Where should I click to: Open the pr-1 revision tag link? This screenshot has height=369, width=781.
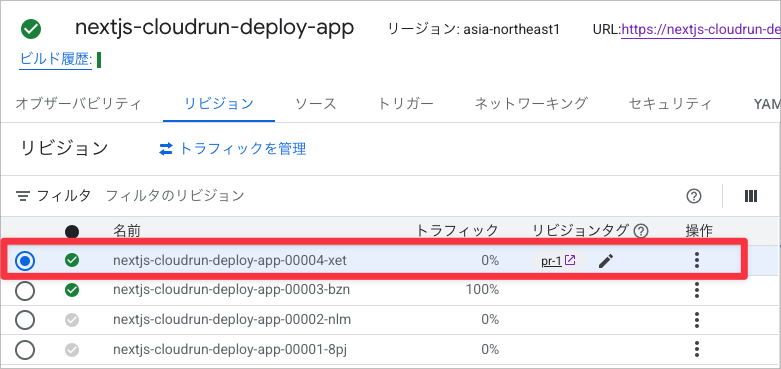pos(558,260)
